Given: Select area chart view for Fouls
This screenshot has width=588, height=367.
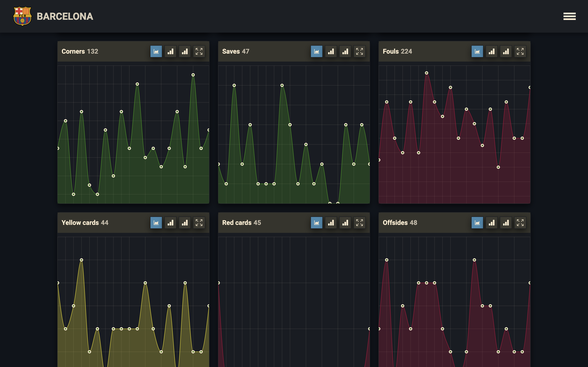Looking at the screenshot, I should 477,51.
